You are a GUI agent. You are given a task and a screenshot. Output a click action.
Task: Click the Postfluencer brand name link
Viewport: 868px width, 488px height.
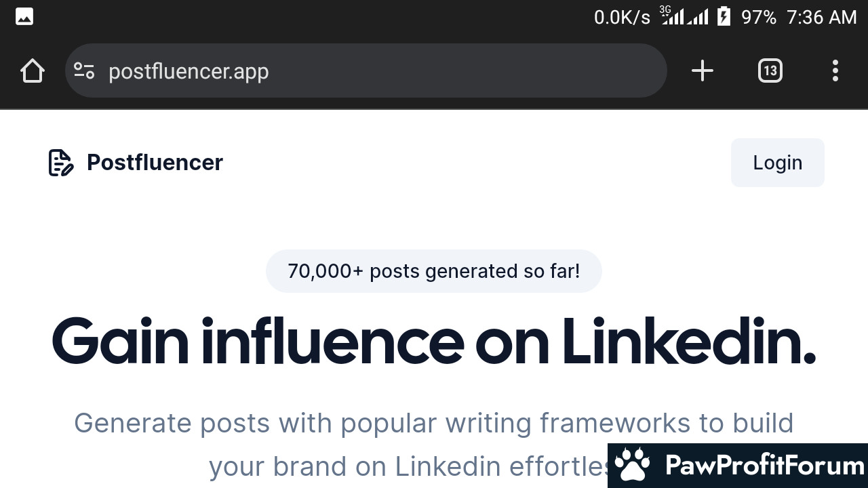click(155, 163)
